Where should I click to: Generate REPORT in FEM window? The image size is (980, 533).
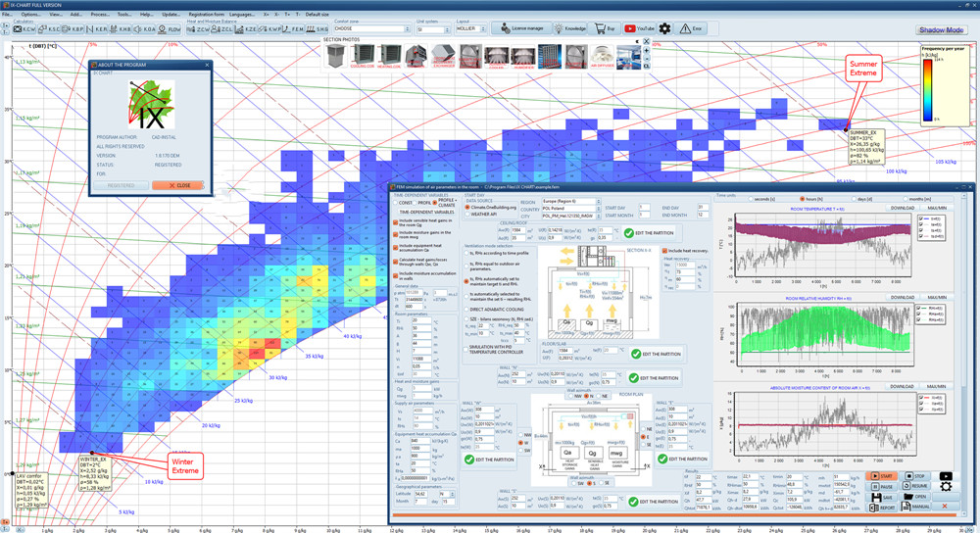tap(883, 508)
